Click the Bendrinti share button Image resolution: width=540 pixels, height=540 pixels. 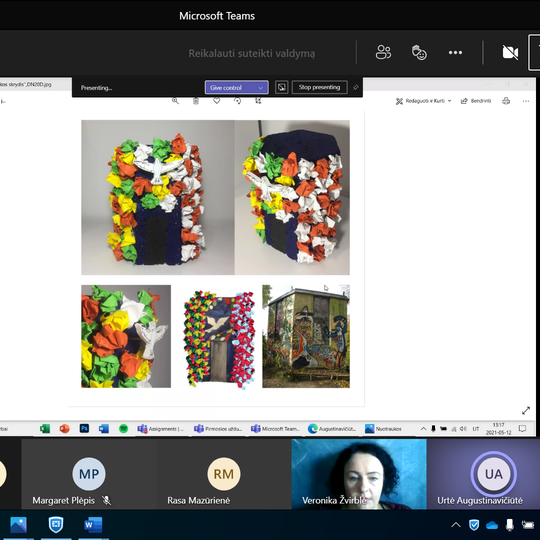click(x=476, y=101)
